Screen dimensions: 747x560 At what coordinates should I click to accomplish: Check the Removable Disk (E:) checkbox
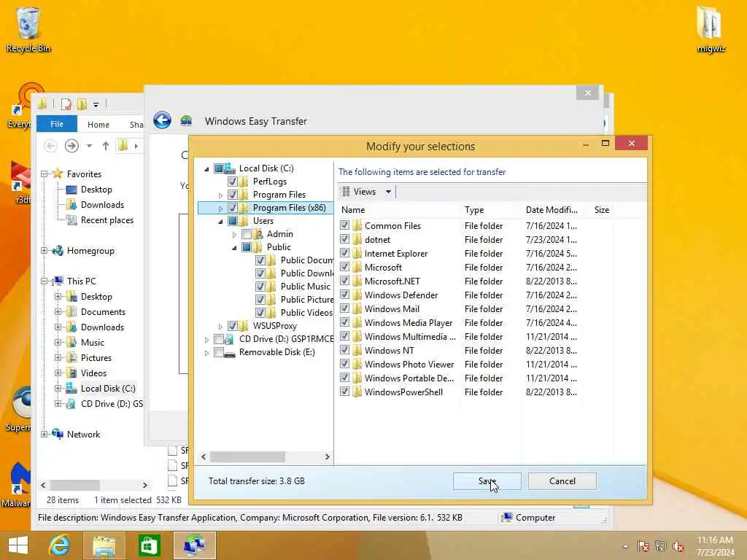pyautogui.click(x=219, y=352)
